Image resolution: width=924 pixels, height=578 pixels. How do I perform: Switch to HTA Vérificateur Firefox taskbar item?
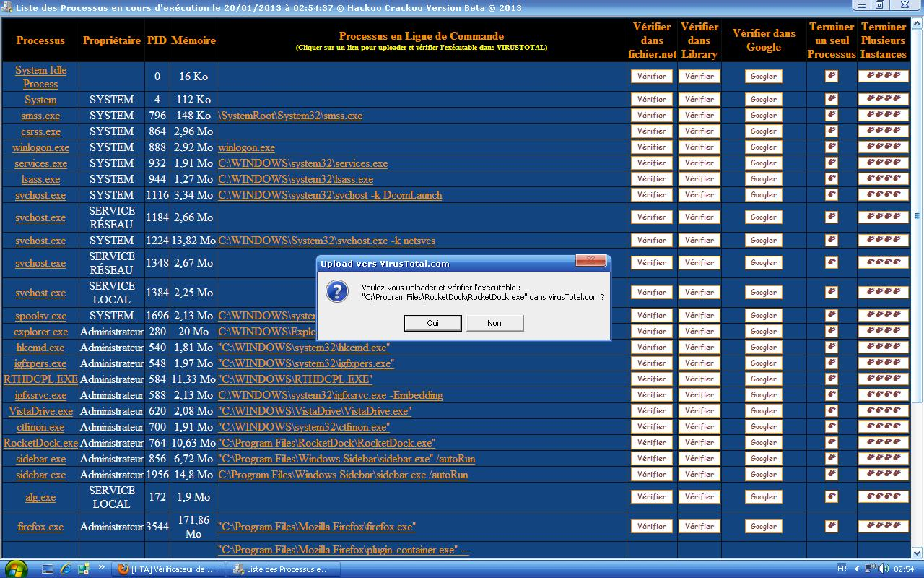tap(168, 569)
